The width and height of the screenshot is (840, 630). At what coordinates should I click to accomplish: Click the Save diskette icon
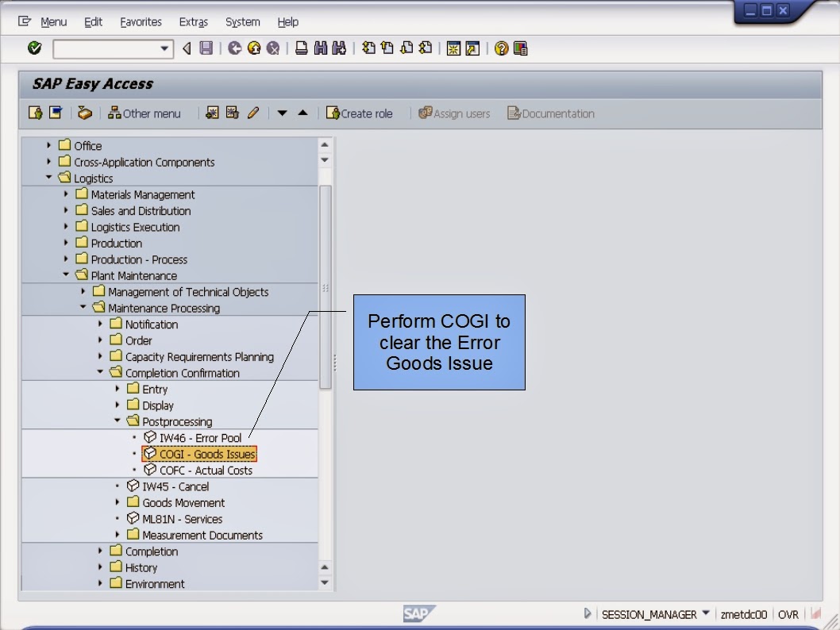coord(206,48)
